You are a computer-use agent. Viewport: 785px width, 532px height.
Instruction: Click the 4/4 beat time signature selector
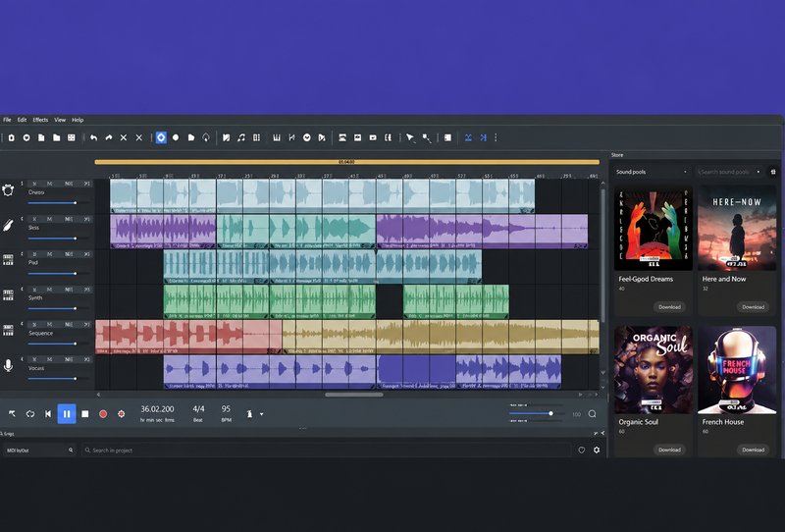[198, 414]
